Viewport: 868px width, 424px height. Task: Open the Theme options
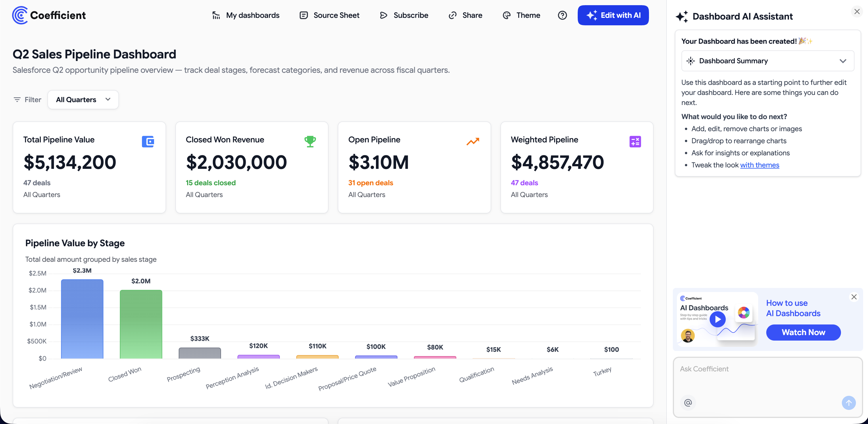[521, 15]
